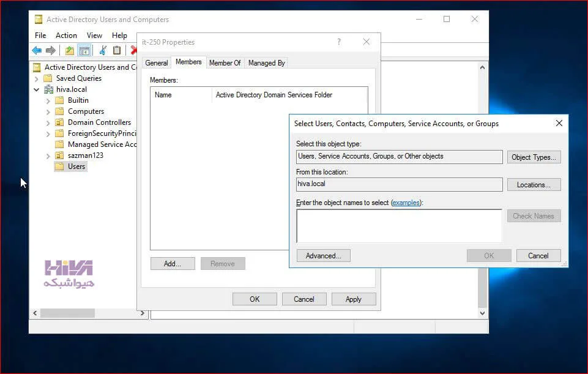The image size is (588, 374).
Task: Open the examples link
Action: click(x=406, y=203)
